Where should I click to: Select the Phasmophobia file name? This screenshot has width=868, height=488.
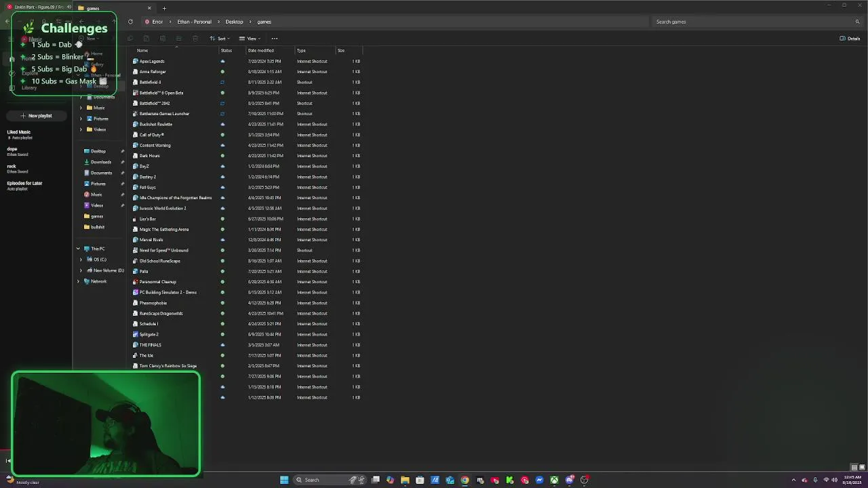tap(153, 303)
